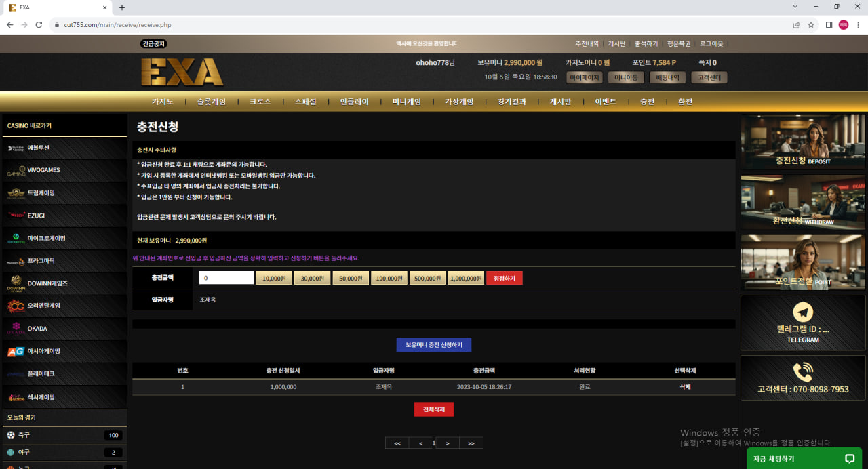868x469 pixels.
Task: Reload the page with the refresh icon
Action: tap(40, 25)
